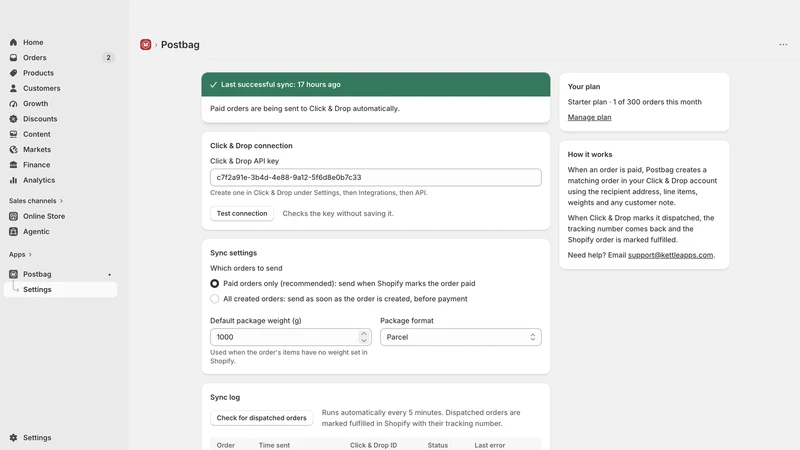The height and width of the screenshot is (450, 800).
Task: Open Discounts in the sidebar
Action: point(40,119)
